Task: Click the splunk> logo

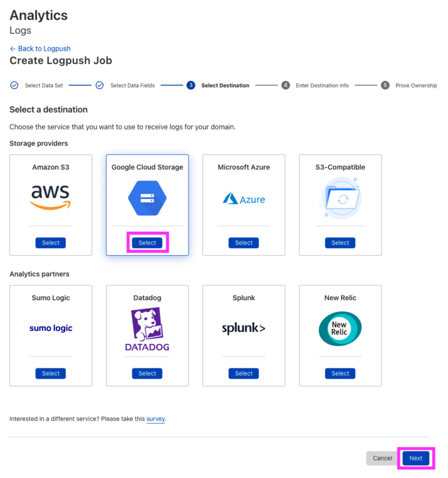Action: pos(243,328)
